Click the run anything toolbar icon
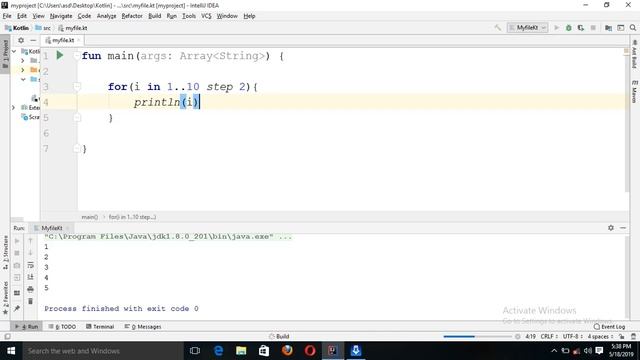The width and height of the screenshot is (640, 360). pyautogui.click(x=620, y=28)
